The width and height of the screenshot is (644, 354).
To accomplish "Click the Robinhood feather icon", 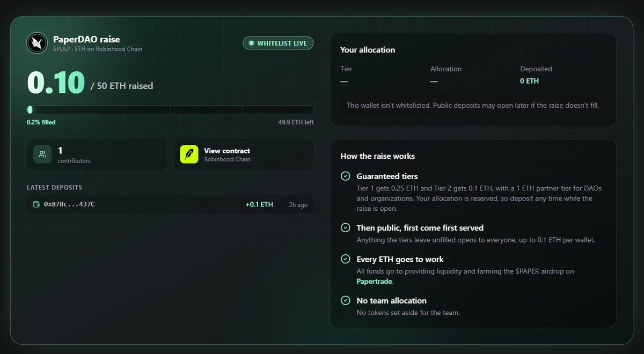I will [x=189, y=154].
